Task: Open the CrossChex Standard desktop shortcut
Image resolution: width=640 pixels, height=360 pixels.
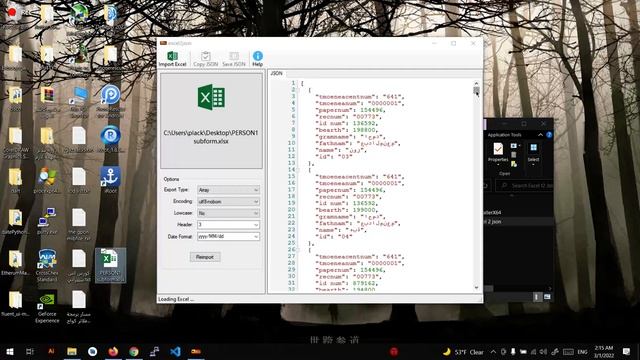Action: point(47,266)
